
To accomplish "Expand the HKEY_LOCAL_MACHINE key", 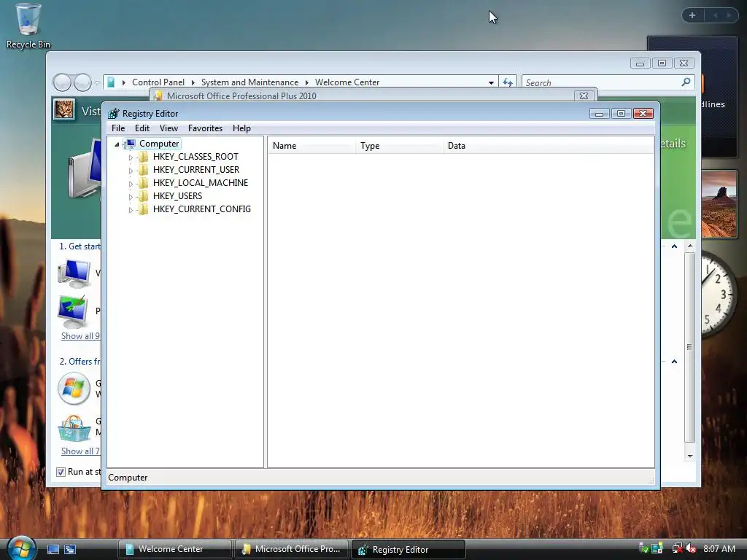I will click(x=131, y=183).
